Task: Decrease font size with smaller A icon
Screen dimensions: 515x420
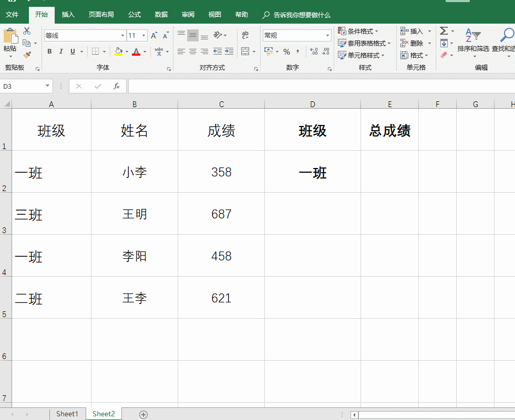Action: tap(166, 36)
